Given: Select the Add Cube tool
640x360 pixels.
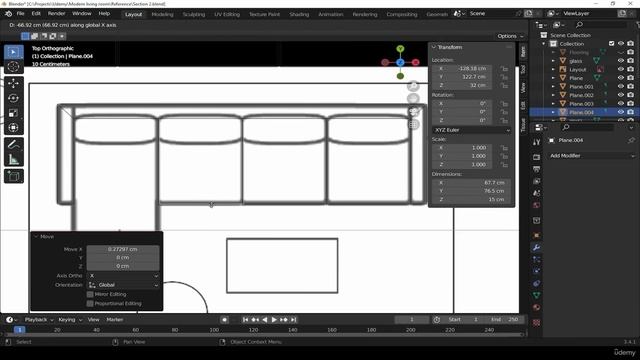Looking at the screenshot, I should point(13,176).
